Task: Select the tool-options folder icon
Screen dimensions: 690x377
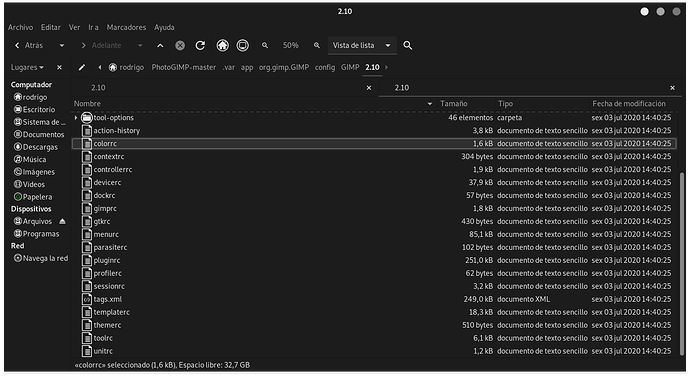Action: point(87,118)
